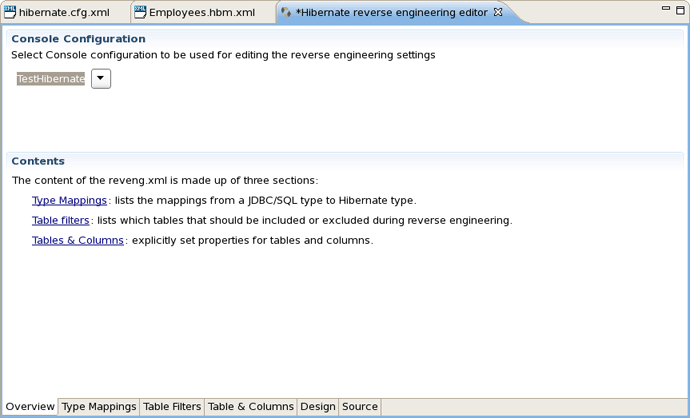Switch to the hibernate.cfg.xml editor tab

64,13
